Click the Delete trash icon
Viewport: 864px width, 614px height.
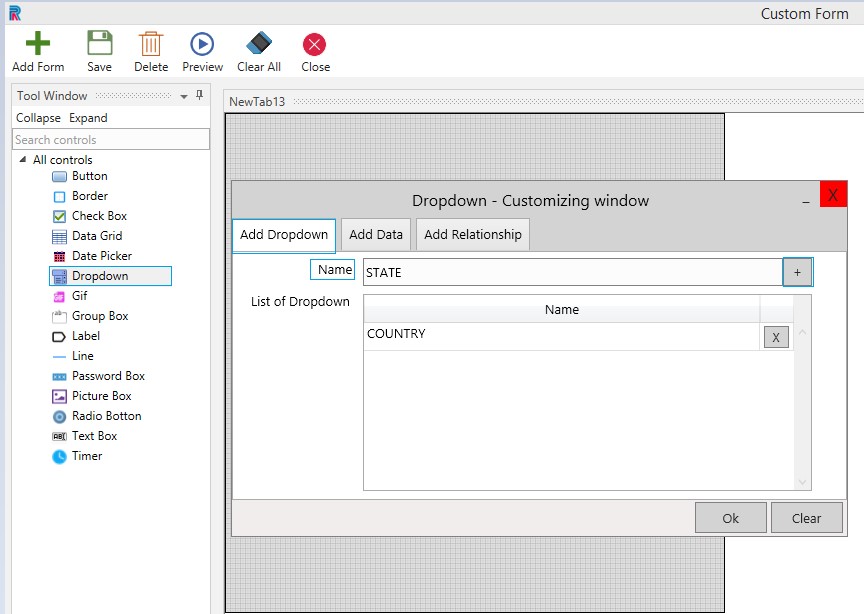(x=151, y=45)
